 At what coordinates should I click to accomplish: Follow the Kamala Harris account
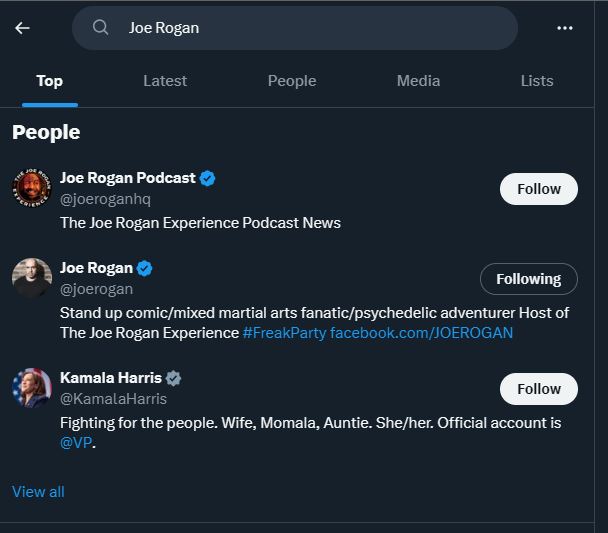[539, 389]
